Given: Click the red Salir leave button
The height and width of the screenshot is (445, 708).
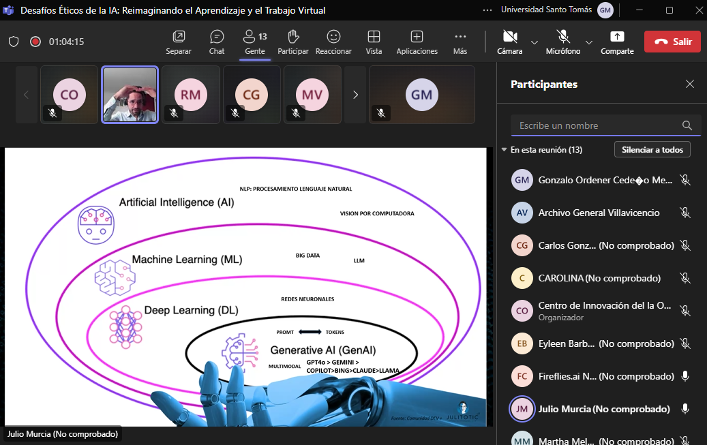Looking at the screenshot, I should (672, 42).
